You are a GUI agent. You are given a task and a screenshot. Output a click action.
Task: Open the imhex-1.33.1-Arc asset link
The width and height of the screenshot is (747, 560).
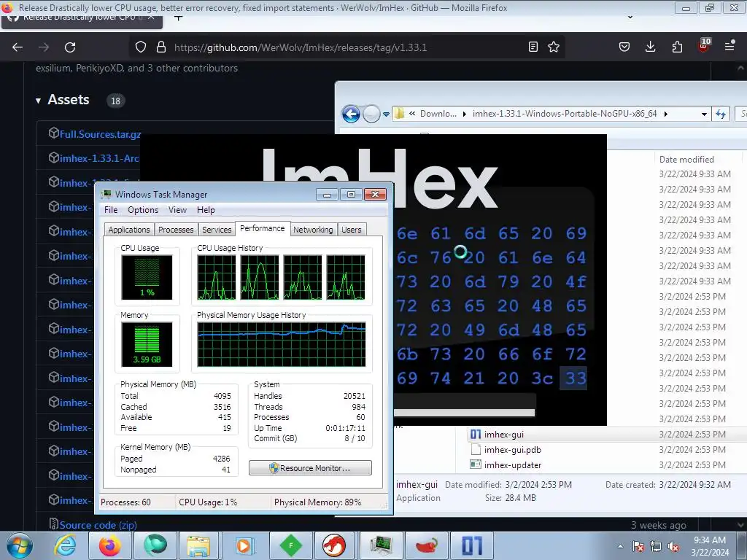[99, 158]
